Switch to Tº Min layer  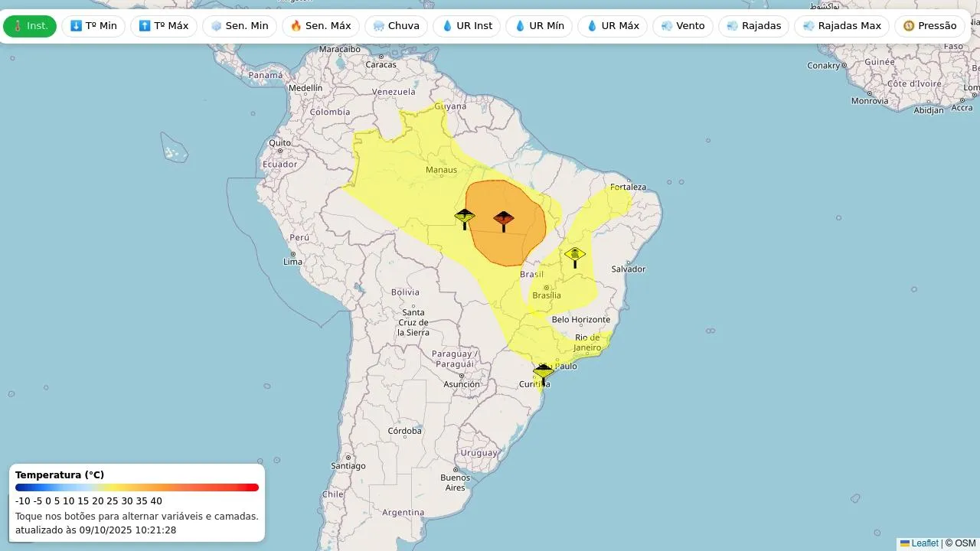pyautogui.click(x=93, y=26)
